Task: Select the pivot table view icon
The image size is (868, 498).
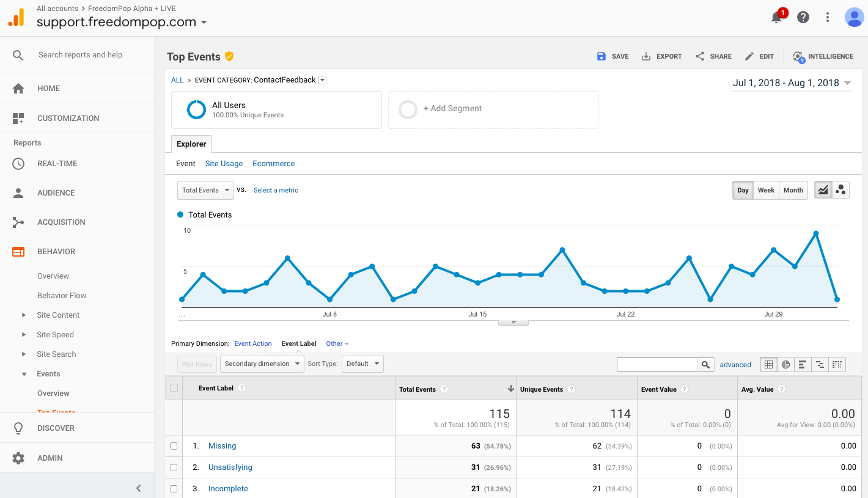Action: (x=837, y=364)
